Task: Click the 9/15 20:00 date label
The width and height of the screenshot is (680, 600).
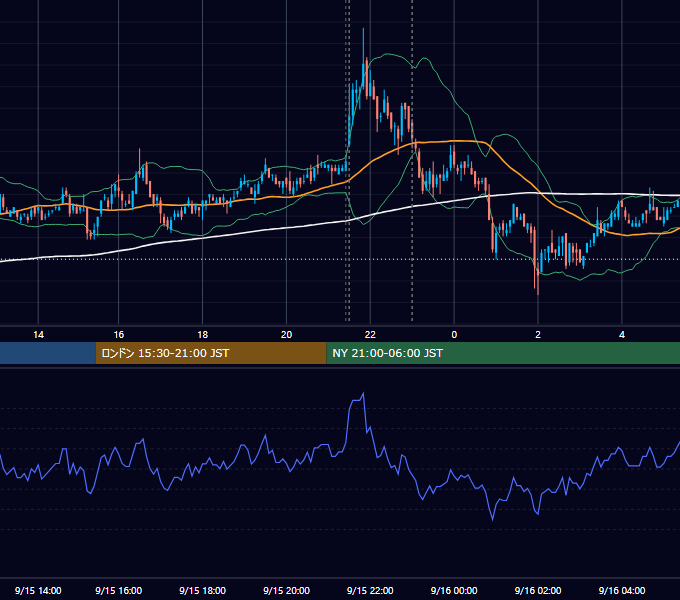Action: [x=286, y=590]
